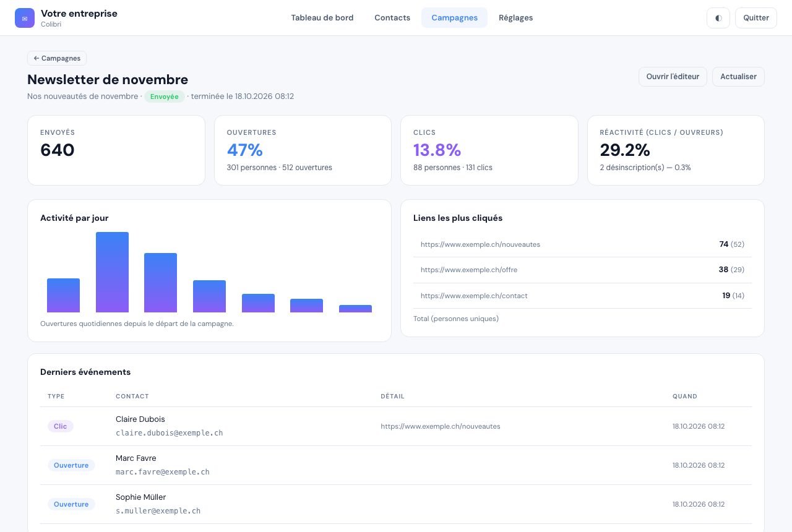Image resolution: width=792 pixels, height=532 pixels.
Task: Click the smallest last bar in chart
Action: pos(355,309)
